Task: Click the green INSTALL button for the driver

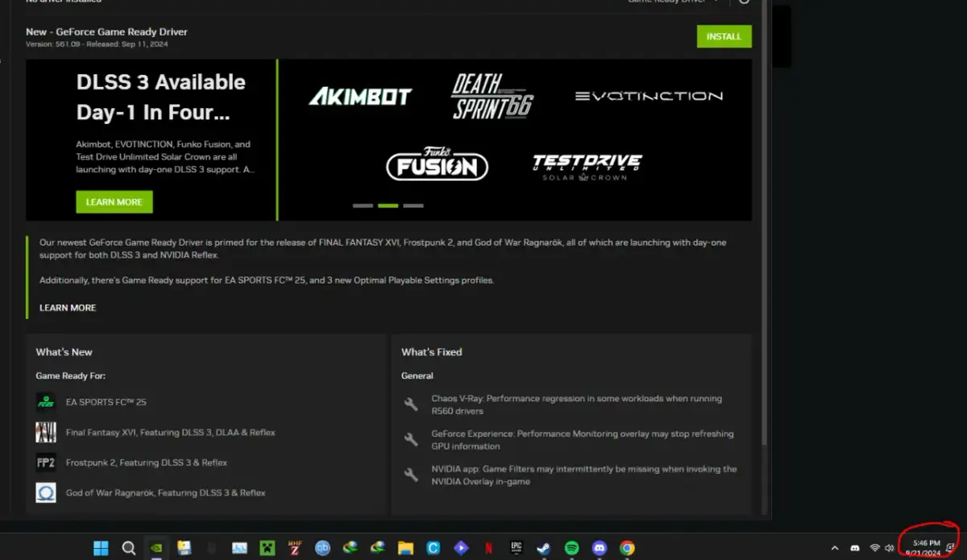Action: coord(723,36)
